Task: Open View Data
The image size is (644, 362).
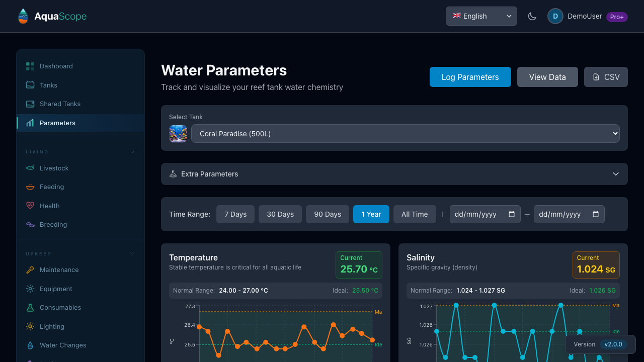Action: 547,77
